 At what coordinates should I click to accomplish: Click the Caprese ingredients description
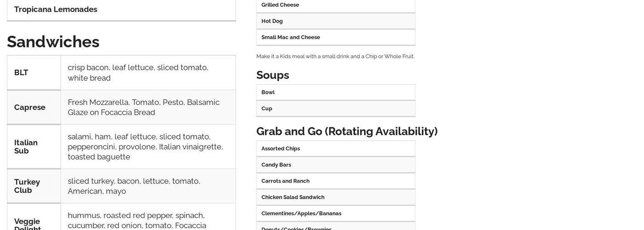(144, 107)
